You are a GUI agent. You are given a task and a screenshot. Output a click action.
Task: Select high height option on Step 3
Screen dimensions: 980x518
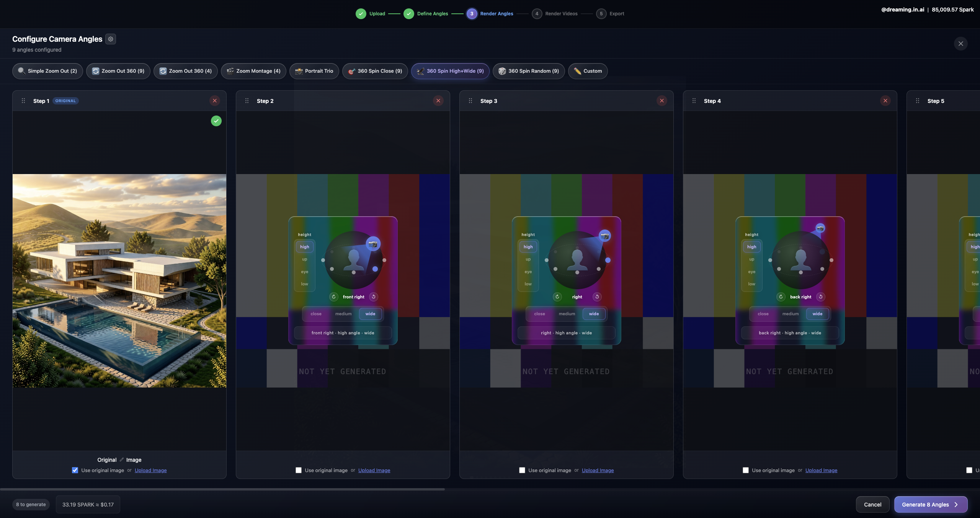pyautogui.click(x=528, y=246)
